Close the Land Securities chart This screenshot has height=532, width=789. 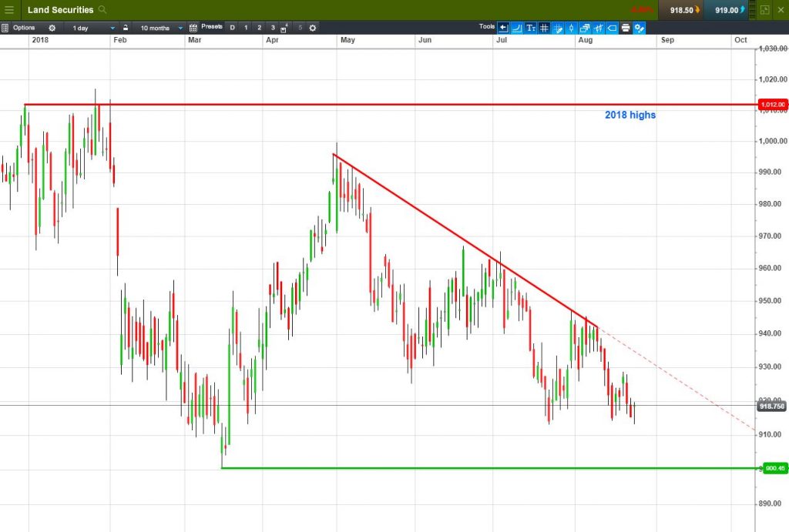coord(781,10)
